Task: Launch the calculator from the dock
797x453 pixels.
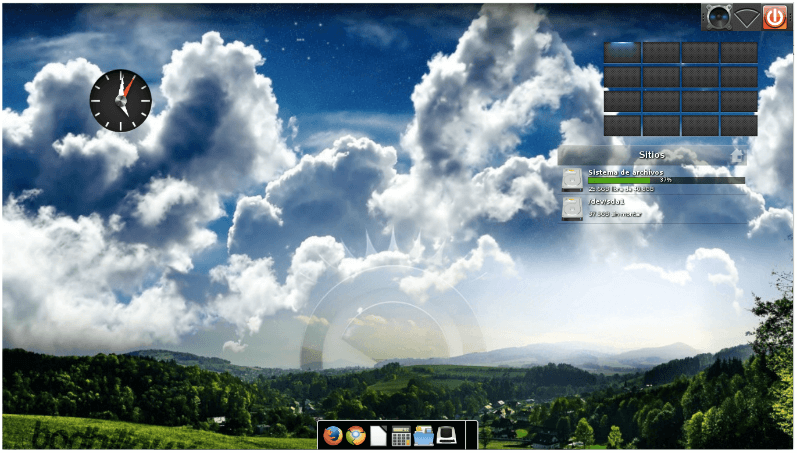Action: (401, 436)
